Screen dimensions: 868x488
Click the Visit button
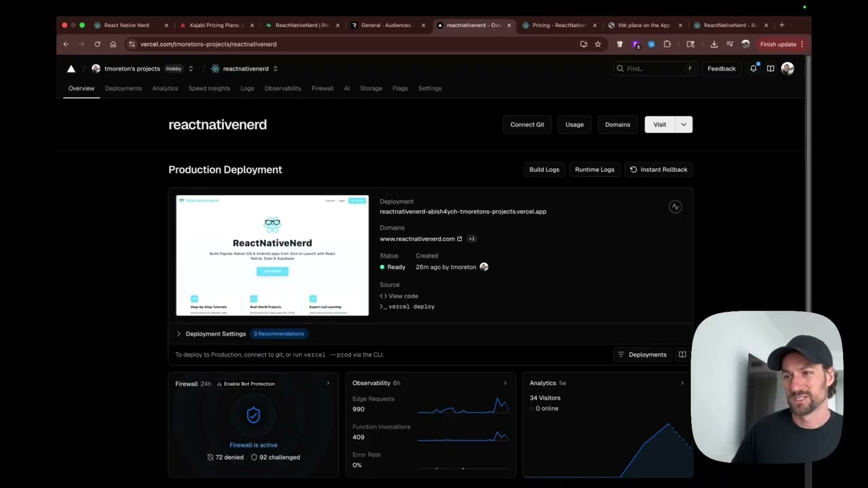point(660,125)
